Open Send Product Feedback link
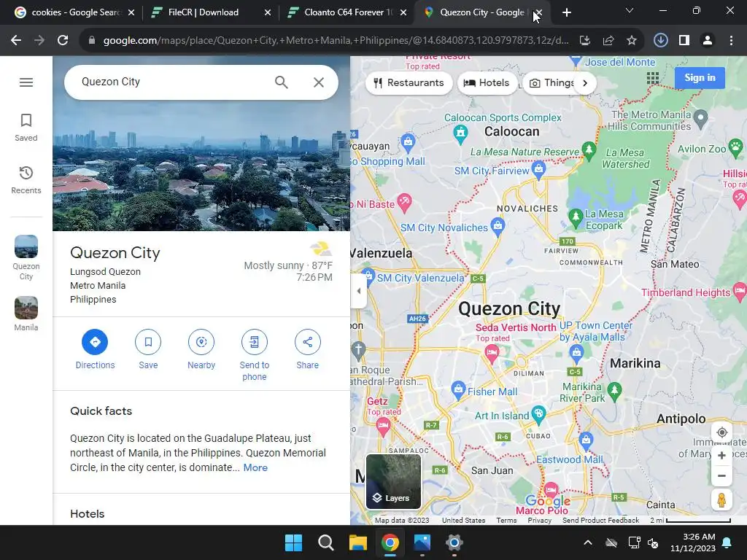 coord(601,521)
